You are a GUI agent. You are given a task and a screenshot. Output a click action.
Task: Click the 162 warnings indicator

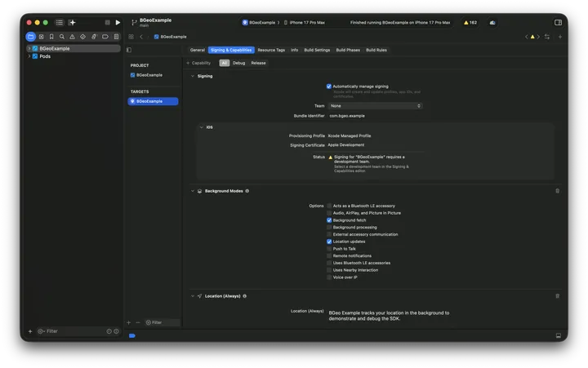tap(470, 23)
